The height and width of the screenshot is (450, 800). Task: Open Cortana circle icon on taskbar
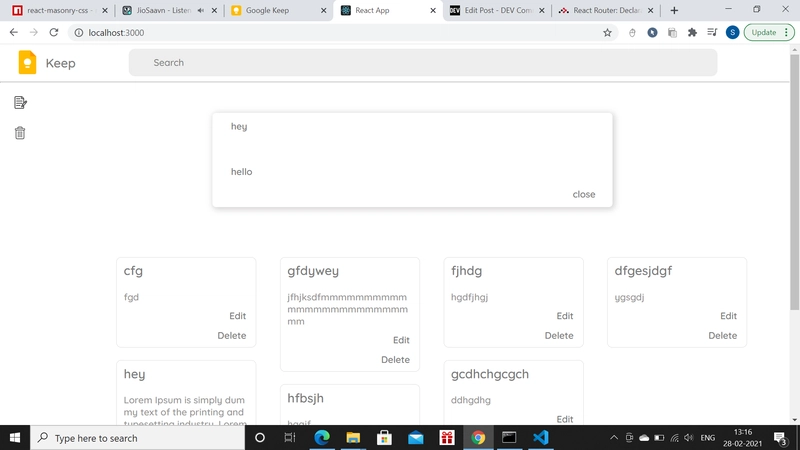pos(260,438)
